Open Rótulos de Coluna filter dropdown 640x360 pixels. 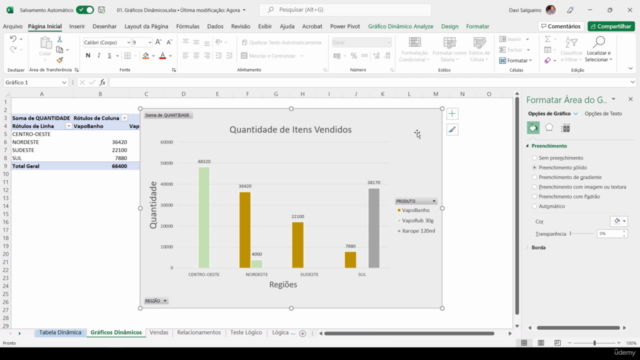click(124, 118)
